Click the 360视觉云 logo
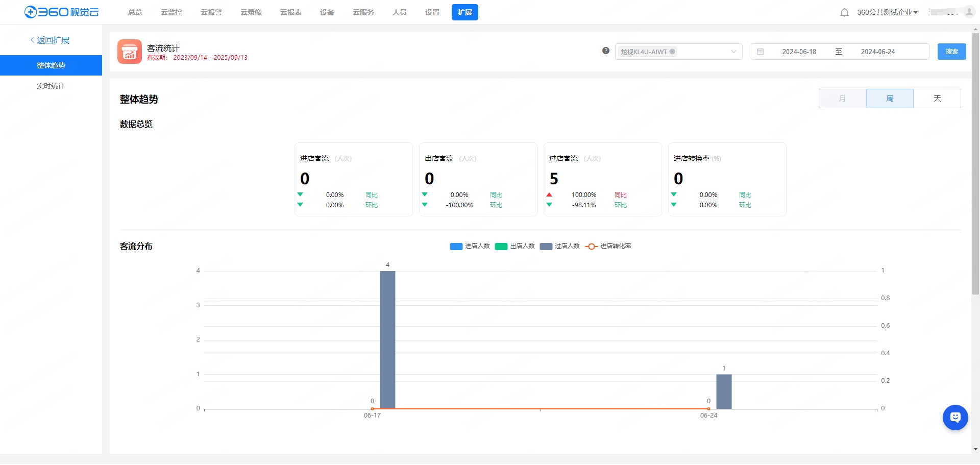980x465 pixels. 62,12
